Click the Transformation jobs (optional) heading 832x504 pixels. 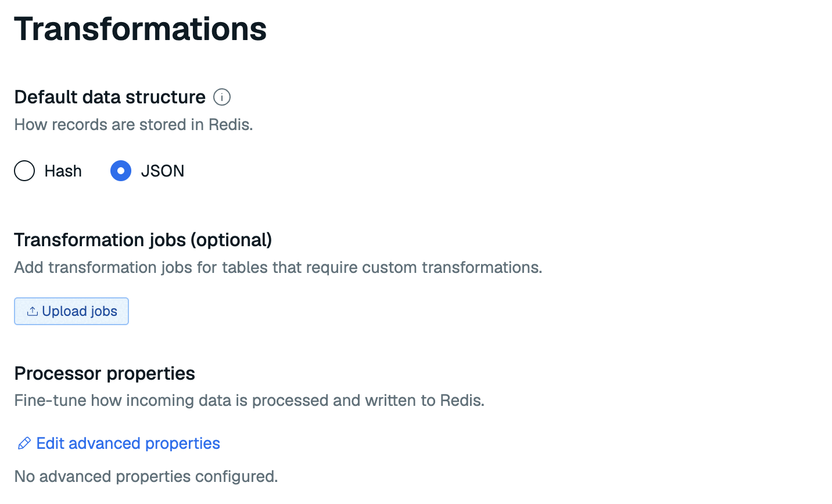[143, 240]
